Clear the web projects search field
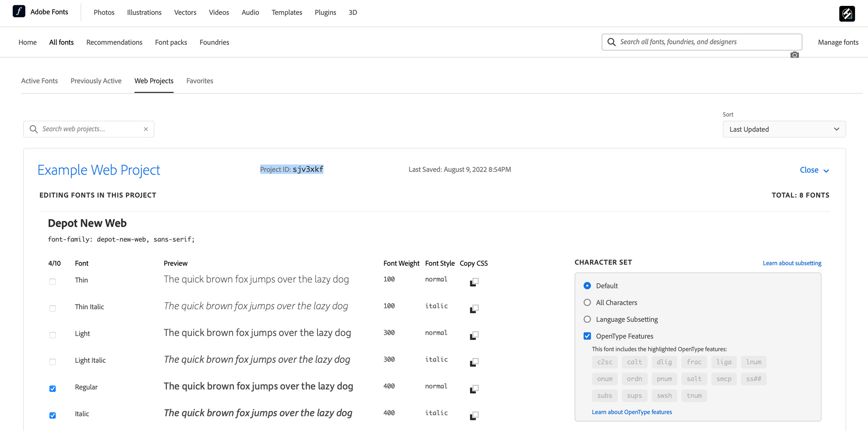868x431 pixels. click(x=146, y=129)
